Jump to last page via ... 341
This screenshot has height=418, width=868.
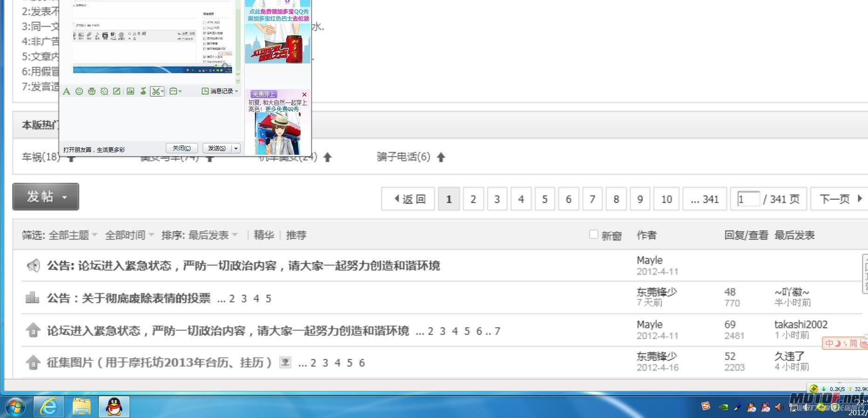click(x=704, y=199)
